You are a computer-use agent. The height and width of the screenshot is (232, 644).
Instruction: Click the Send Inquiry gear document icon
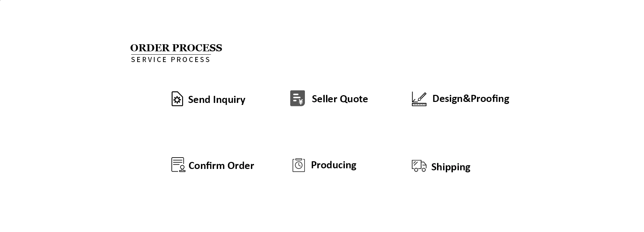pyautogui.click(x=177, y=99)
